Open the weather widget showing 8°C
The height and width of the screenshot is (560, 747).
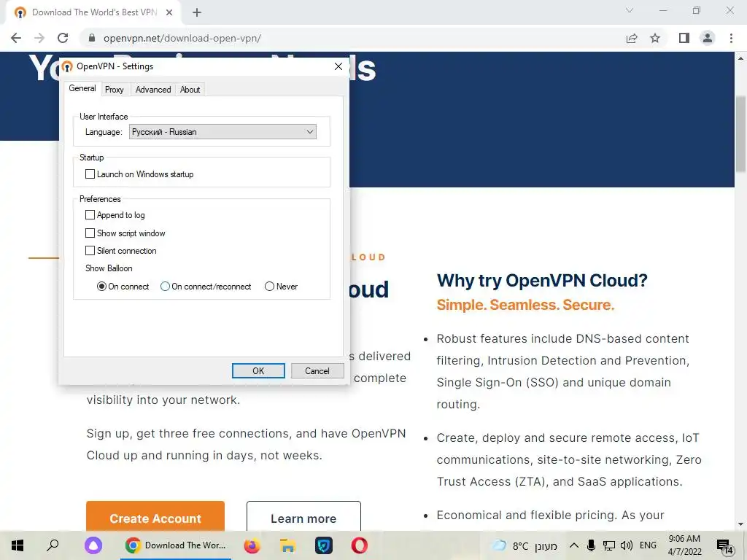point(525,545)
